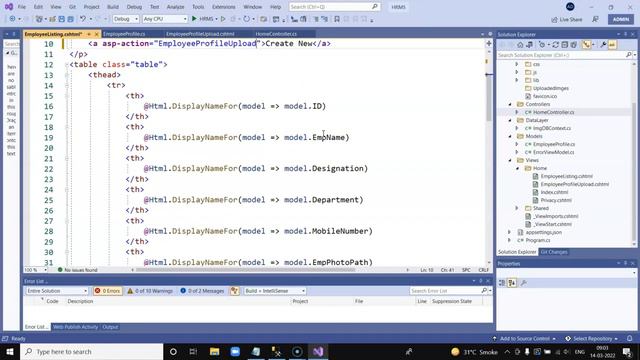Expand HomeController.cs node
Screen dimensions: 640x360
point(517,112)
